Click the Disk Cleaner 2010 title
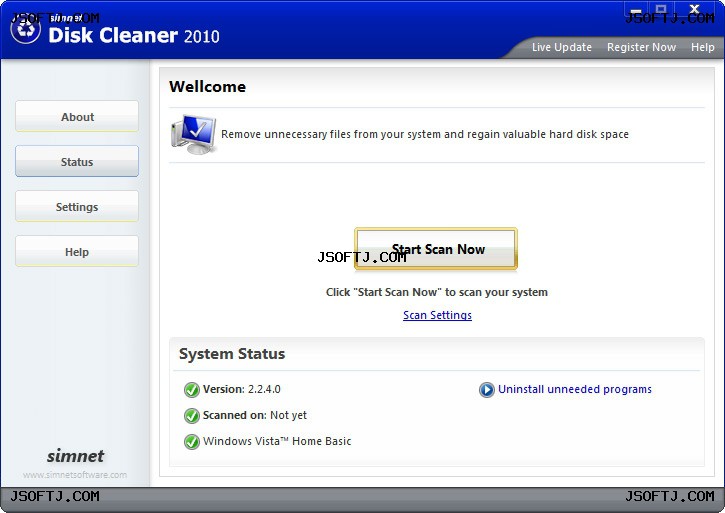The image size is (725, 513). 134,35
